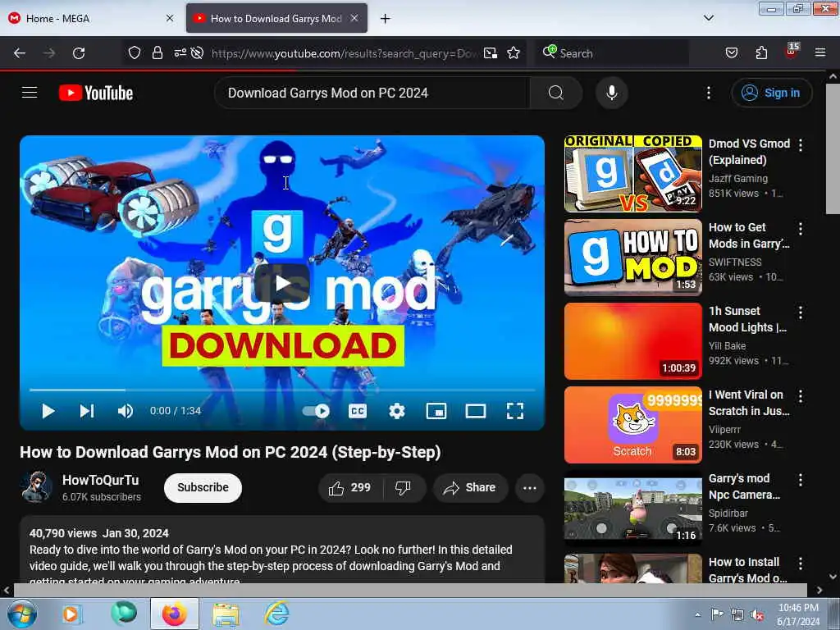The height and width of the screenshot is (630, 840).
Task: Select the How to Download Garrys Mod tab
Action: tap(277, 18)
